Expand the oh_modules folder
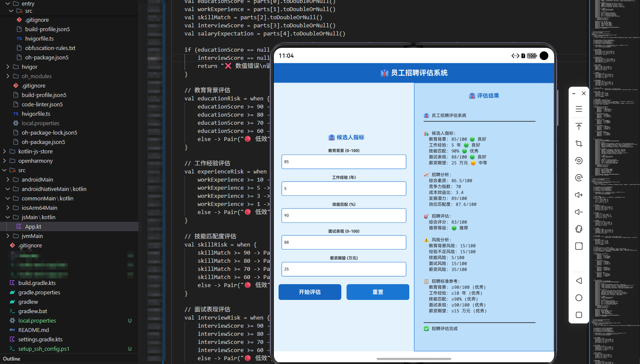 [x=8, y=76]
